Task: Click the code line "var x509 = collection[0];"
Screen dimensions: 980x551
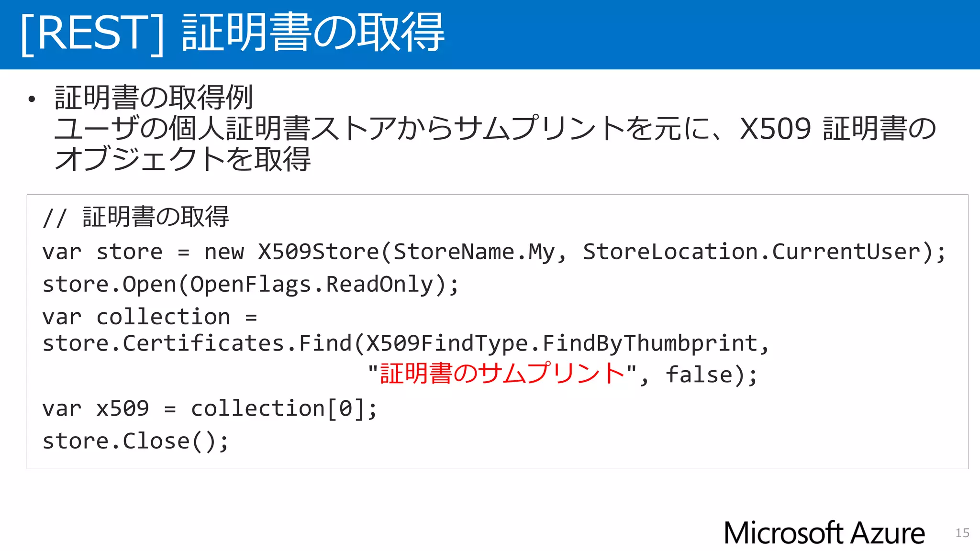Action: 210,409
